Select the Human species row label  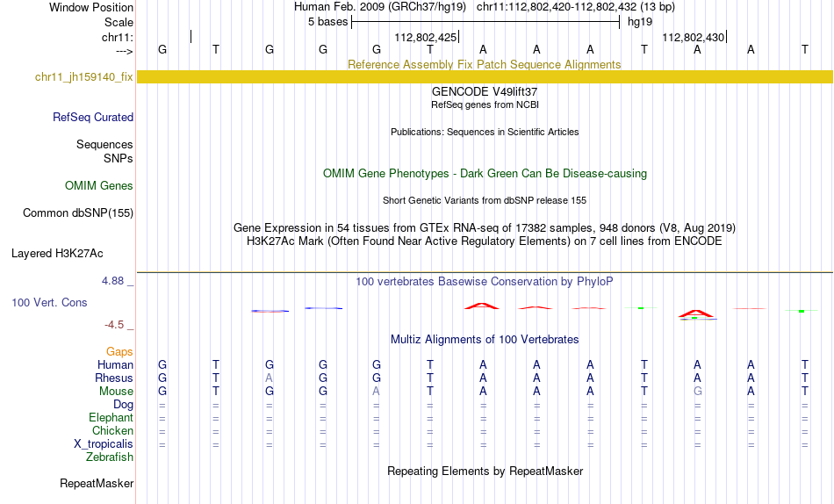[x=115, y=364]
